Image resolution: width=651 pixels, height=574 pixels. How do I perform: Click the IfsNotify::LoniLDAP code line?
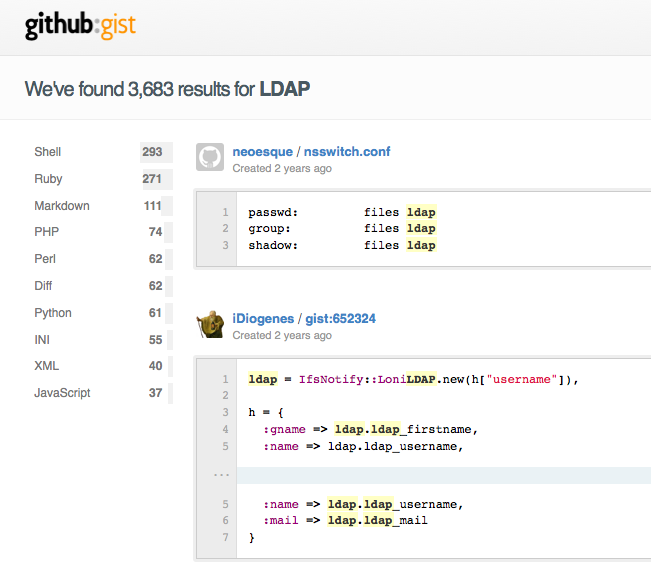click(413, 379)
